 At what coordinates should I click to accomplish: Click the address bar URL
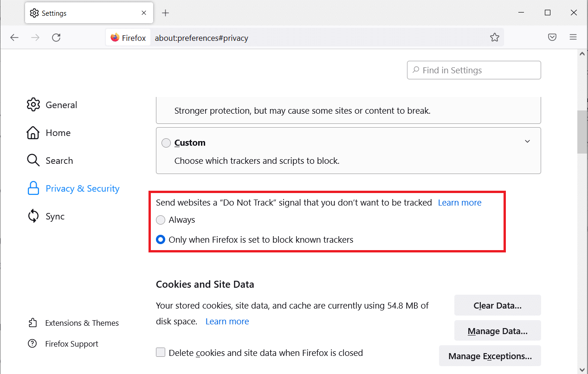click(201, 38)
